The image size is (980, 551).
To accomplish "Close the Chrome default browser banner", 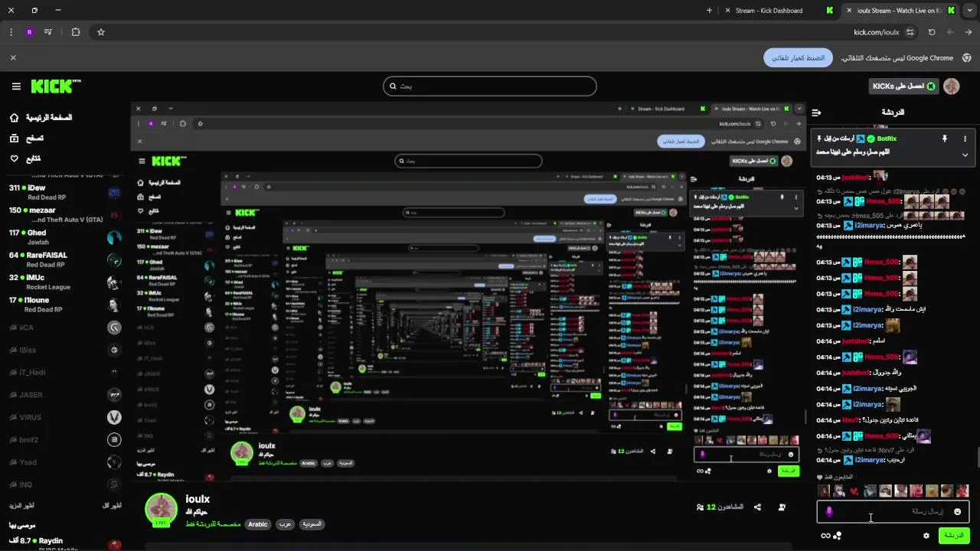I will [13, 58].
